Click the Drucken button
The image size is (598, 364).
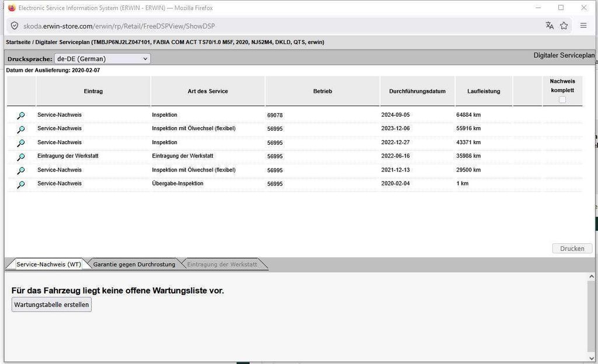click(x=572, y=249)
